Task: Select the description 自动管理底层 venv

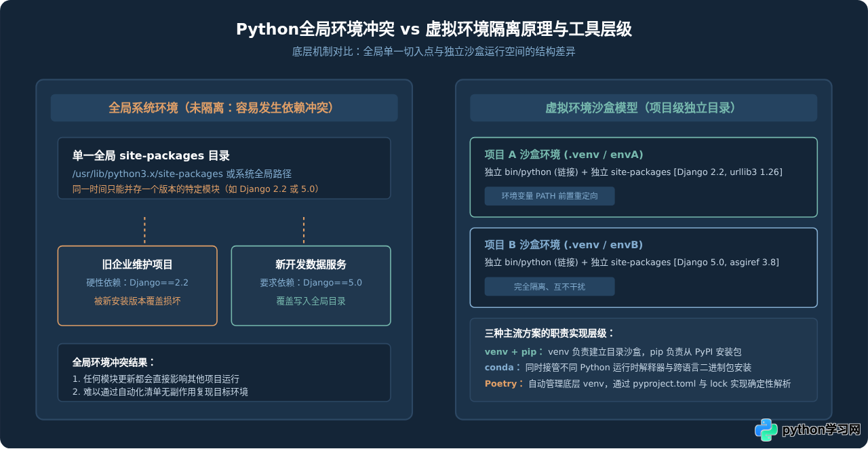Action: click(659, 384)
